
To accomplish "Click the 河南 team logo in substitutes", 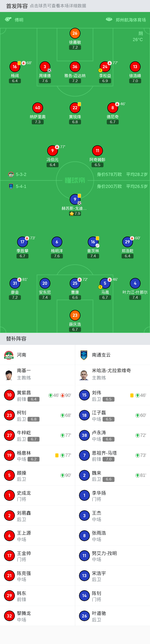I will coord(9,355).
